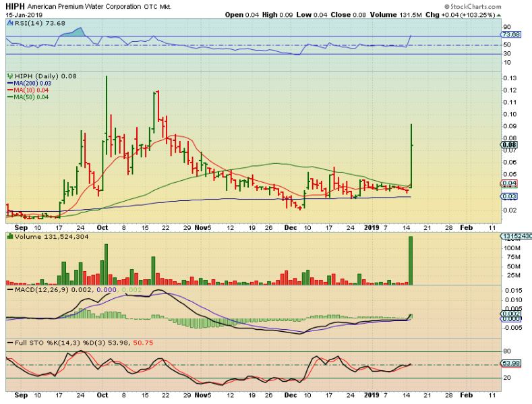
Task: Click the Close 0.08 value
Action: (349, 15)
